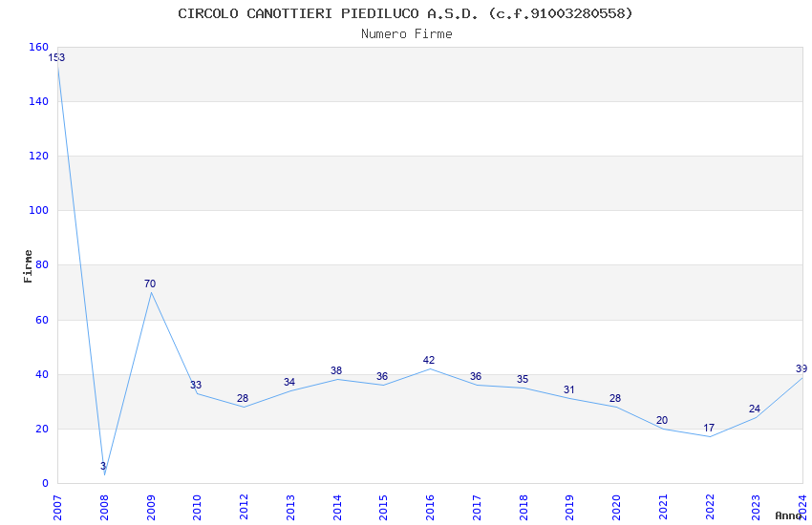Select the x-axis year label 2016
This screenshot has height=525, width=812.
click(430, 508)
